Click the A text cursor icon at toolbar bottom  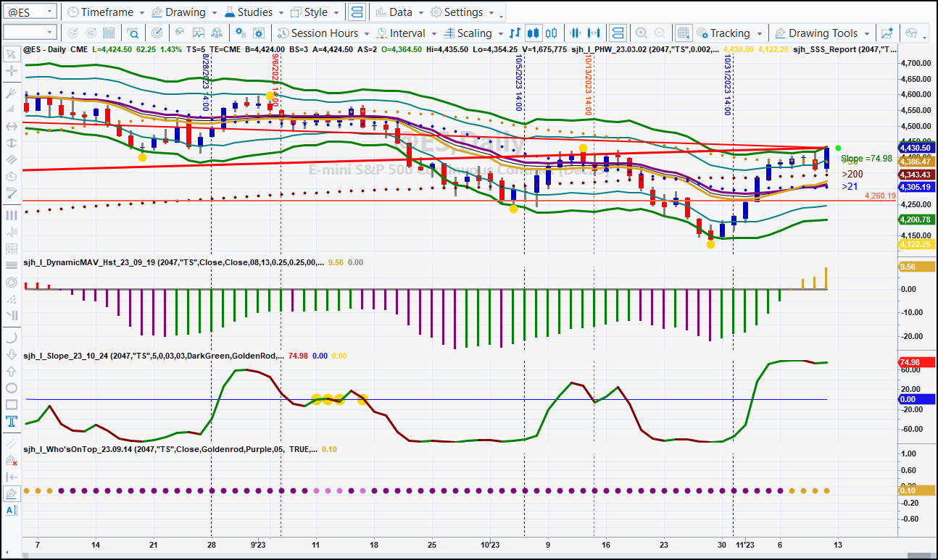tap(11, 510)
